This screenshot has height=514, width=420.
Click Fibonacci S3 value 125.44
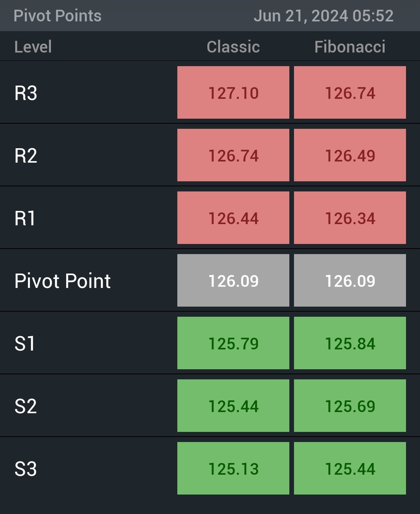point(350,468)
